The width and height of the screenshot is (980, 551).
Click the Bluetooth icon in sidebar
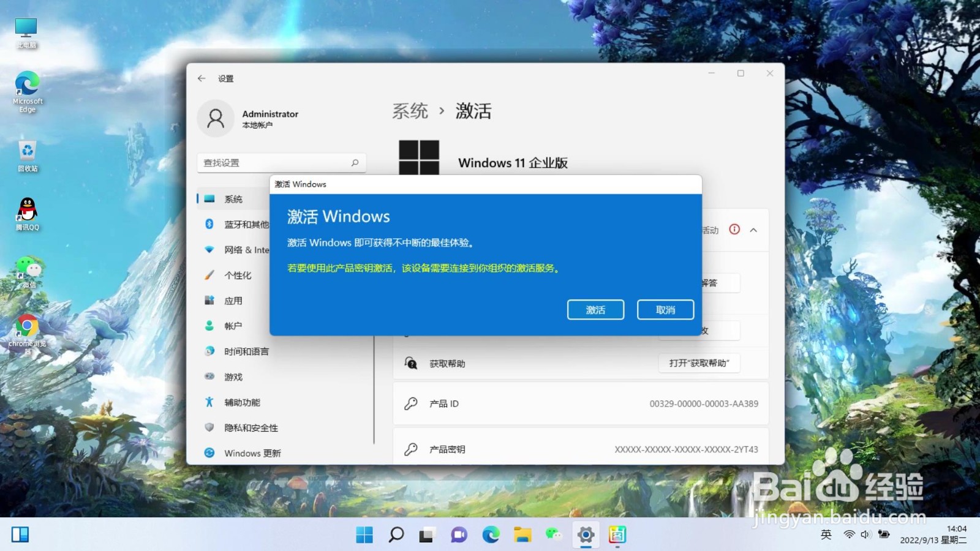[x=209, y=224]
